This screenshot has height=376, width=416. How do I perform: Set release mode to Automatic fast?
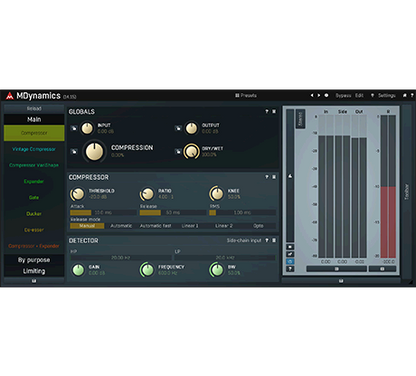155,226
